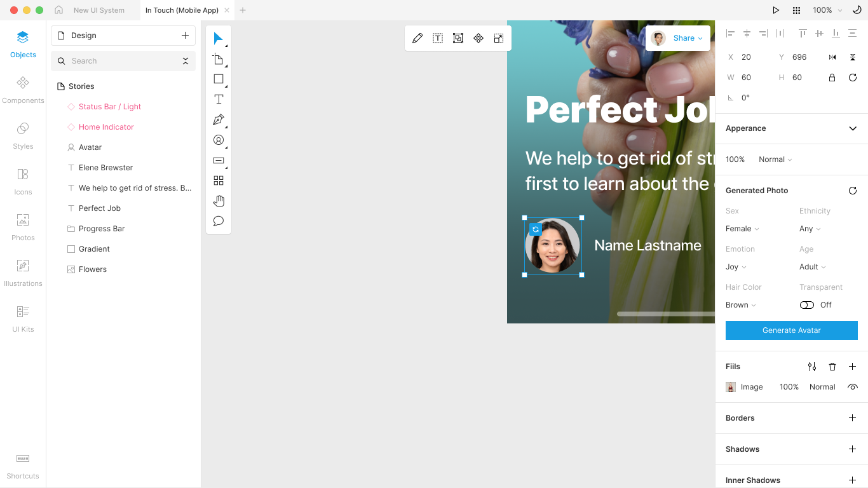868x488 pixels.
Task: Switch to the New UI System tab
Action: pyautogui.click(x=99, y=10)
